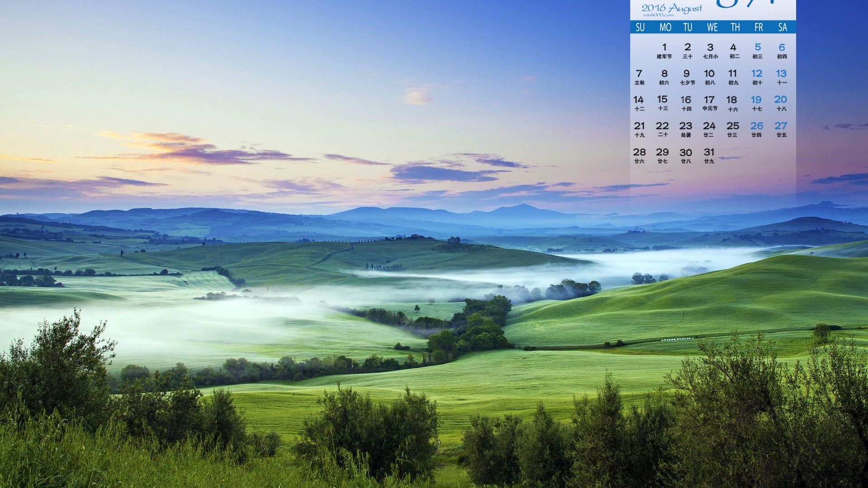Click blue Saturday date 27
The image size is (868, 488).
click(x=781, y=130)
